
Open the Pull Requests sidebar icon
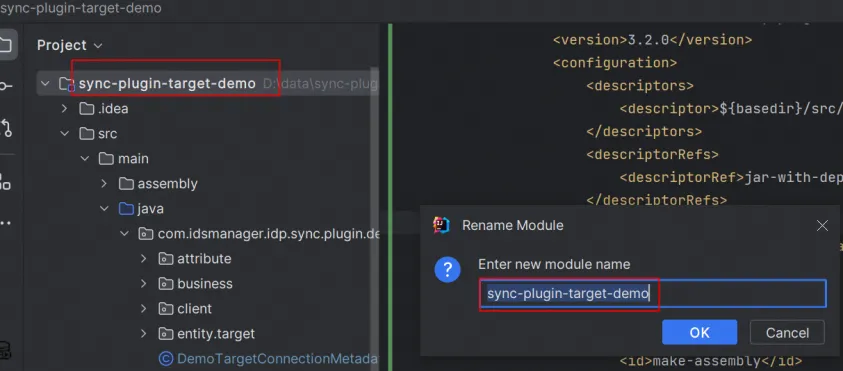tap(5, 127)
